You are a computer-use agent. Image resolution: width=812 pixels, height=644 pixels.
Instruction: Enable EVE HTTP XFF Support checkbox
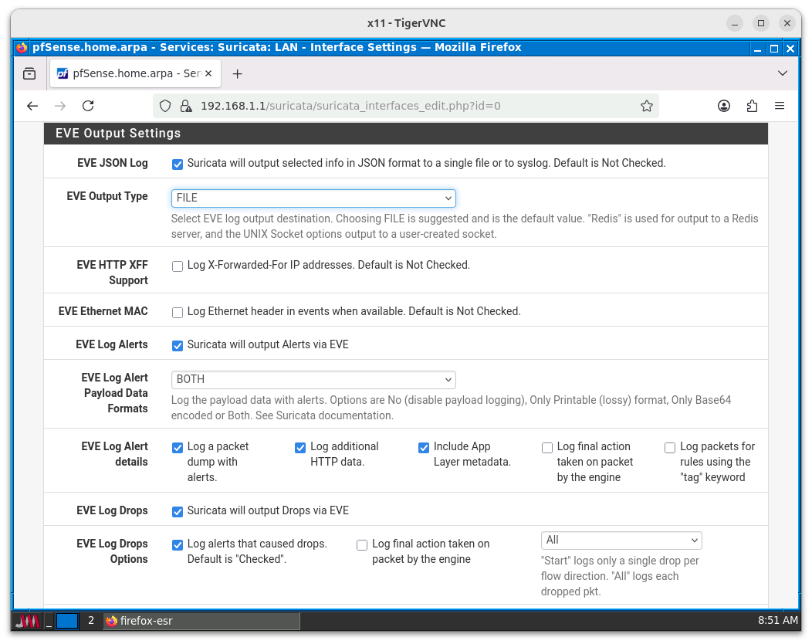tap(178, 266)
